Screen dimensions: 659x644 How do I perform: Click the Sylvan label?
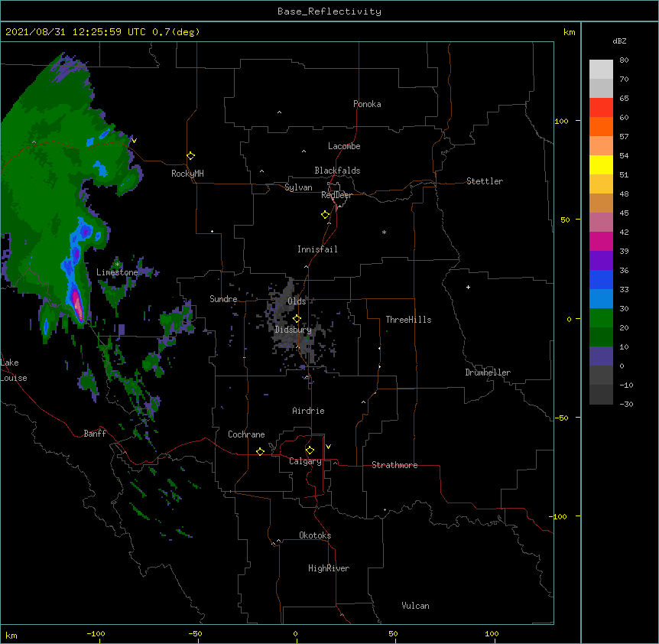click(298, 187)
